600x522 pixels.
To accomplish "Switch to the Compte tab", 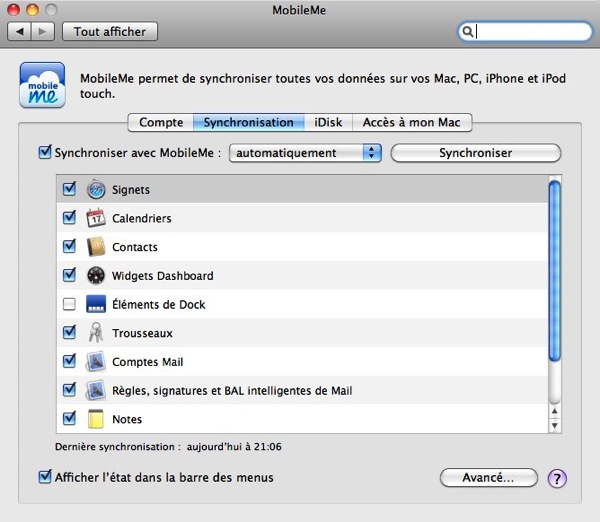I will [161, 122].
